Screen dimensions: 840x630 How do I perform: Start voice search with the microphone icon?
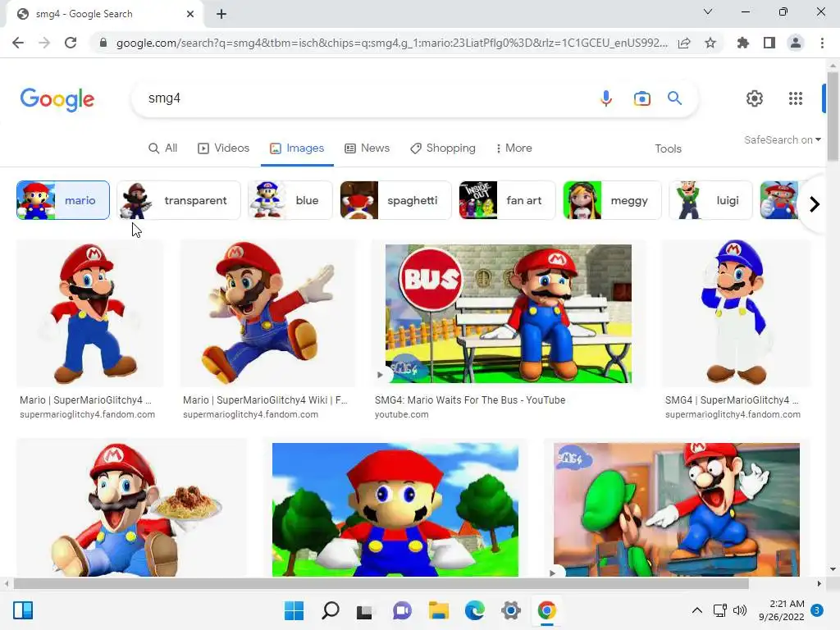point(606,98)
